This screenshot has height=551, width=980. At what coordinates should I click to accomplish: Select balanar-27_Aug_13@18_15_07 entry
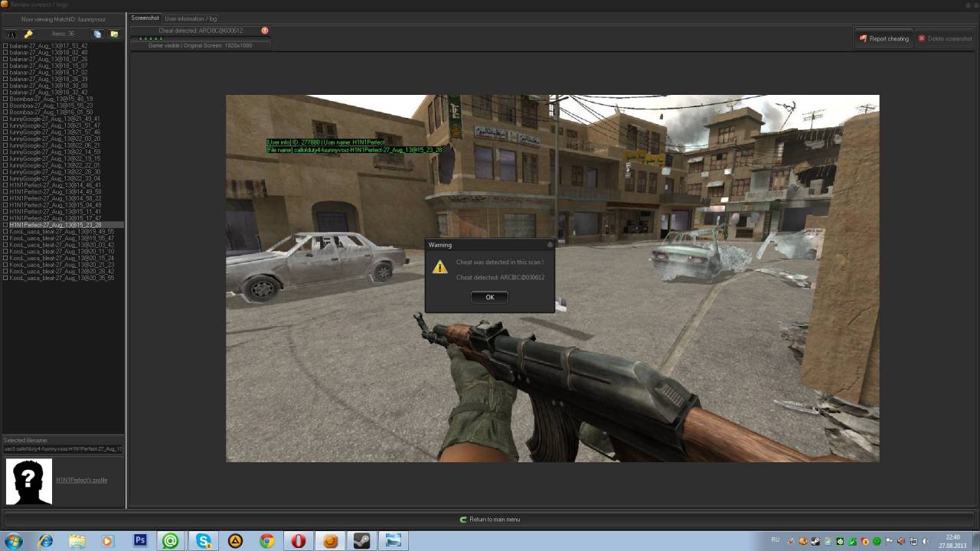(x=48, y=66)
